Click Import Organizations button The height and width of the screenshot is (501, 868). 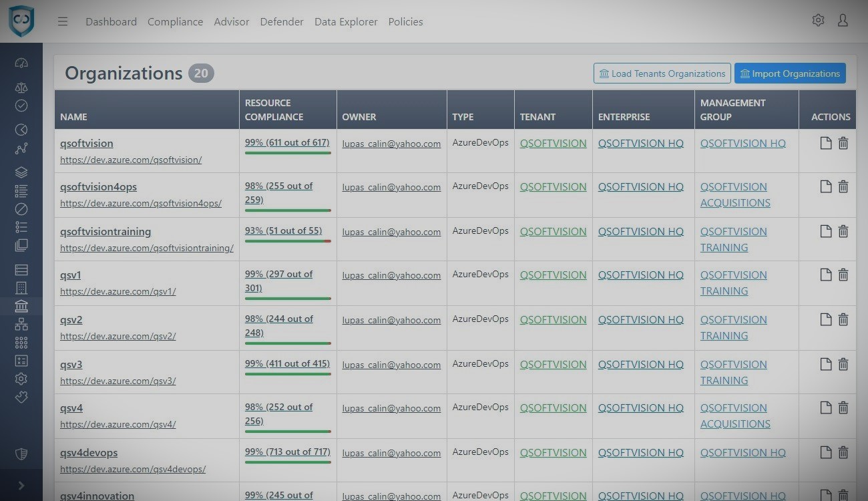(x=790, y=73)
